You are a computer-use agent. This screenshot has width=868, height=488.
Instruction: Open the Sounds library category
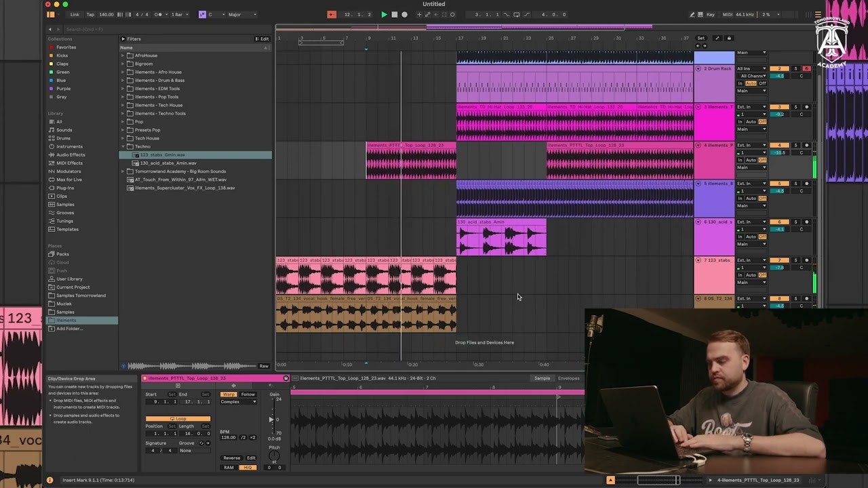[x=64, y=130]
